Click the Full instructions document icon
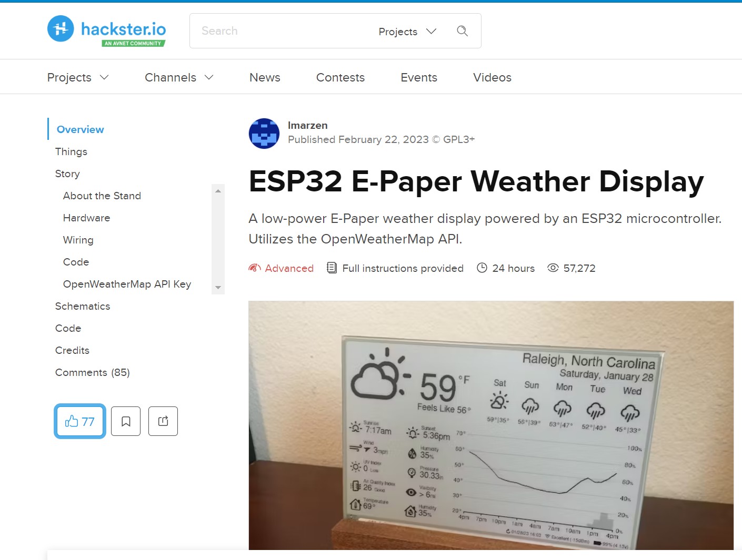Image resolution: width=742 pixels, height=560 pixels. [x=332, y=268]
